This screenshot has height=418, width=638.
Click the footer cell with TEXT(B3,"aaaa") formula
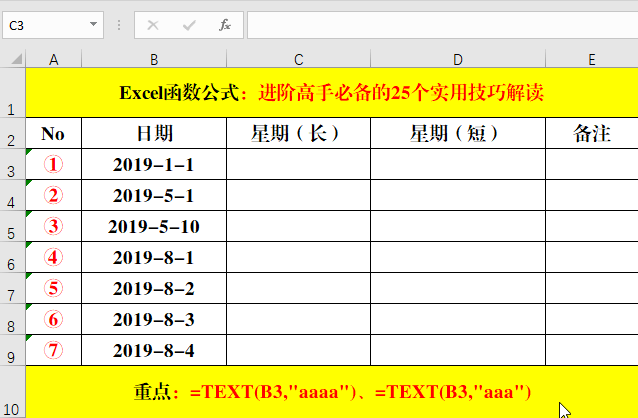332,392
